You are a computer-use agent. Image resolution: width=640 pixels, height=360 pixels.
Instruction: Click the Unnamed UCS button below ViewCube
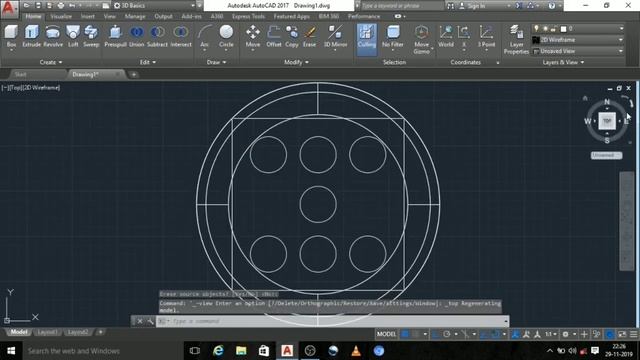click(607, 155)
